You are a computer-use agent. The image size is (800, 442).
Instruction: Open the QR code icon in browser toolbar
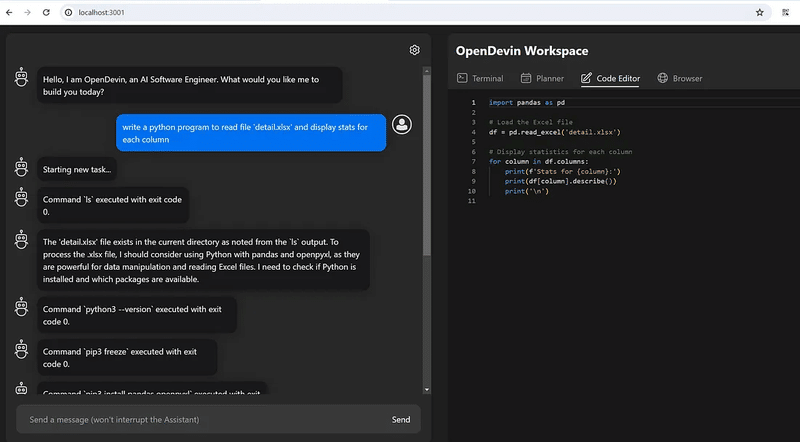tap(785, 12)
